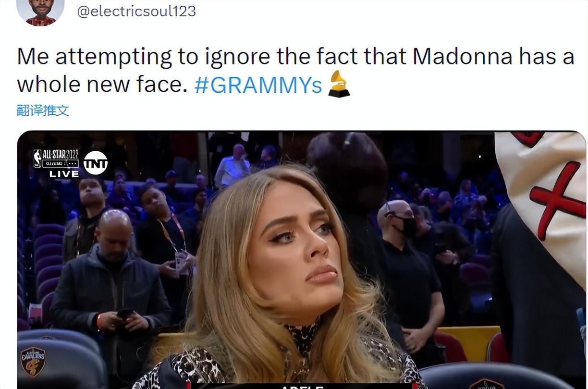
Task: Click the tweet text mentioning Madonna
Action: (x=295, y=71)
